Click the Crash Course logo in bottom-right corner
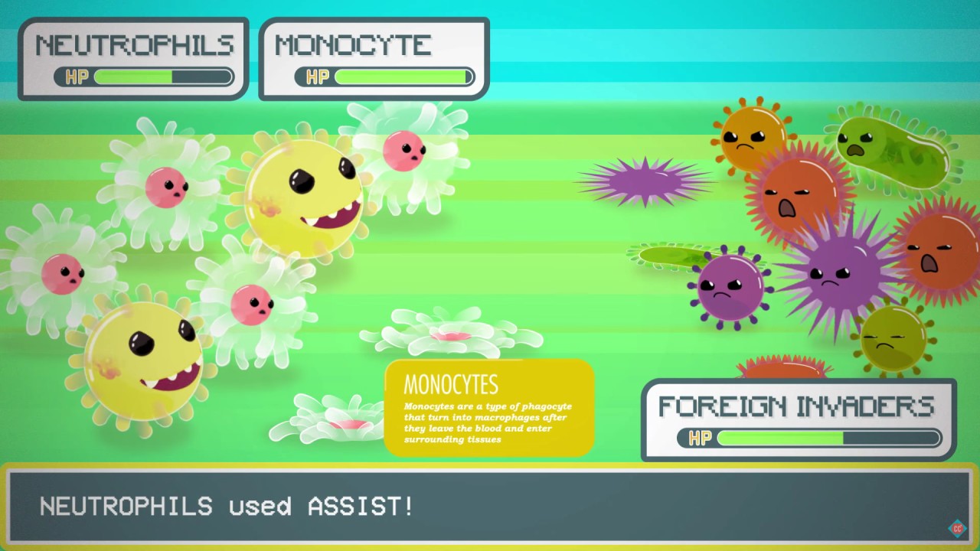 click(x=957, y=528)
